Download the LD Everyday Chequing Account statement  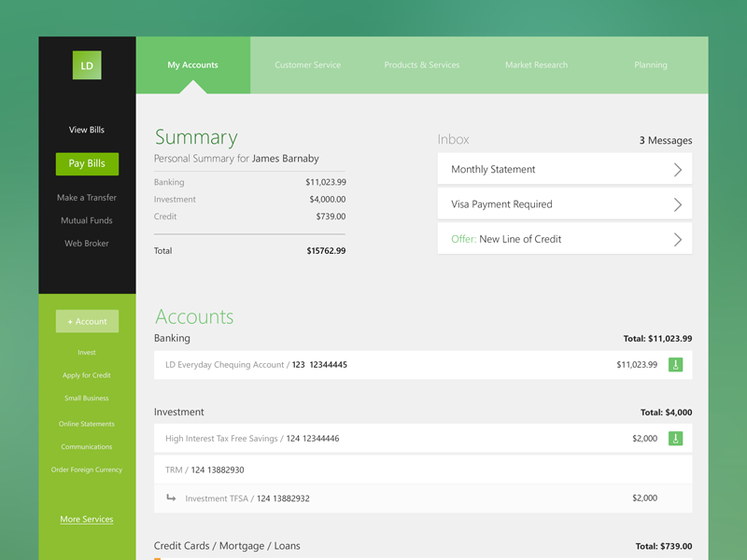[675, 365]
